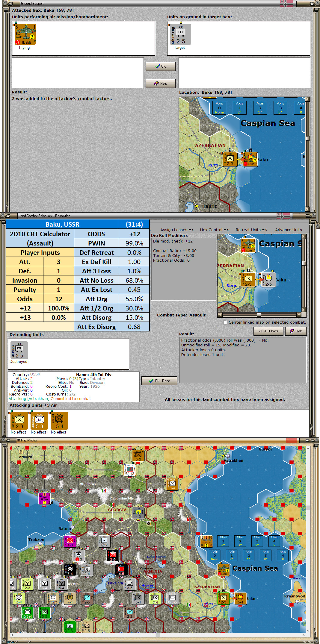This screenshot has height=644, width=320.
Task: Click the black 4-5 counter near Yerevan
Action: tap(121, 570)
